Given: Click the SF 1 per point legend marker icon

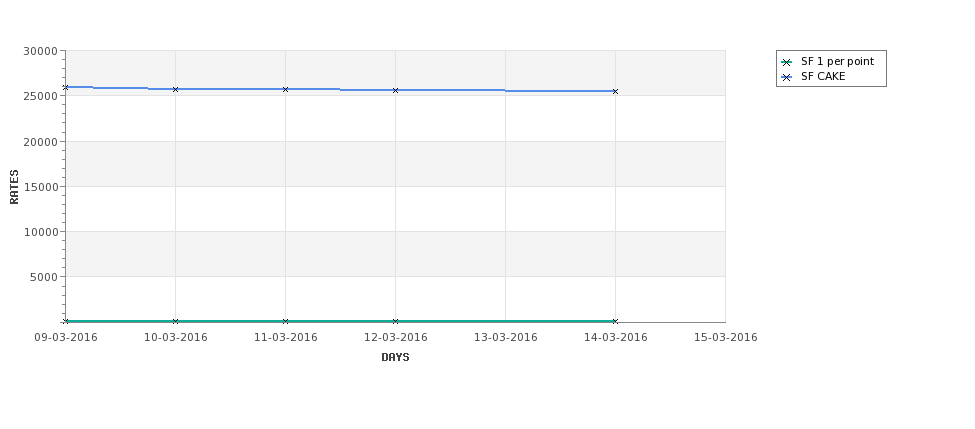Looking at the screenshot, I should click(x=787, y=62).
